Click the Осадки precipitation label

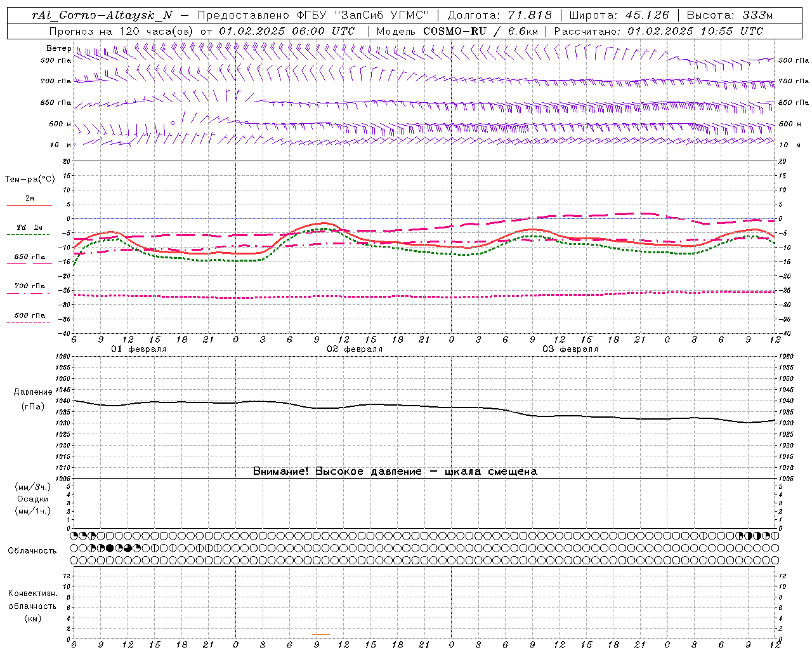click(x=32, y=499)
